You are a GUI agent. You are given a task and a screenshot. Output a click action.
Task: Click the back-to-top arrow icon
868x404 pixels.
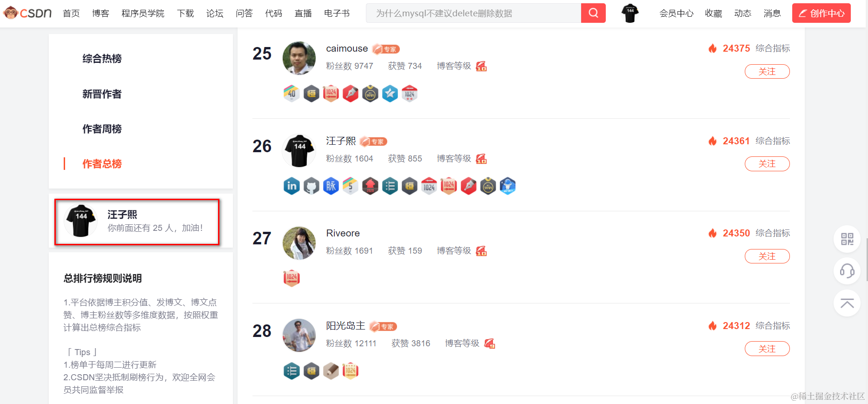(x=847, y=303)
